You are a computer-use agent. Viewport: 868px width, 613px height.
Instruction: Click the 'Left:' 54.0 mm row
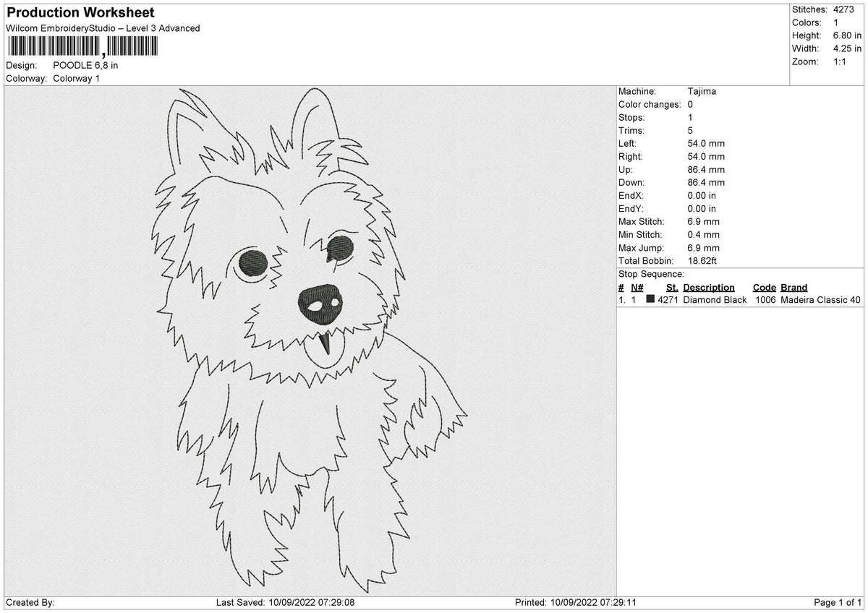coord(671,144)
